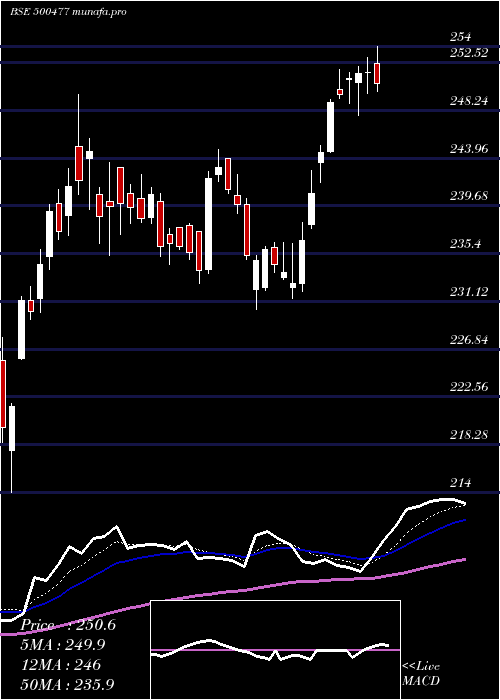
Task: Select the 252.52 price axis label
Action: pyautogui.click(x=469, y=53)
